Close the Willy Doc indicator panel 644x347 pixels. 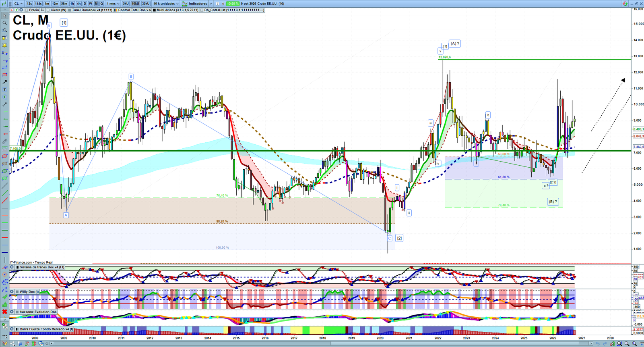[x=12, y=291]
